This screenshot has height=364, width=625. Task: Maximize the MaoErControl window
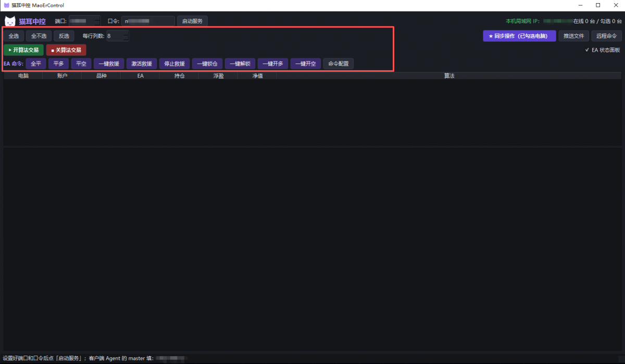click(x=598, y=5)
